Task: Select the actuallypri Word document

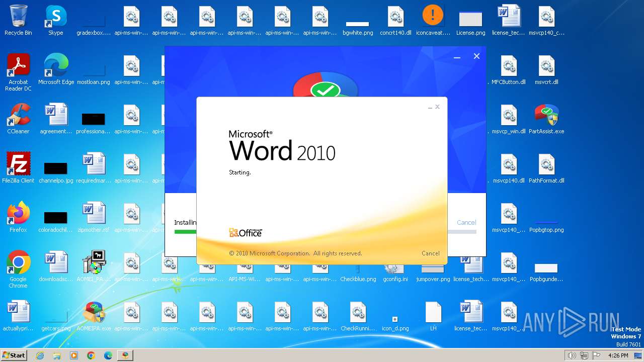Action: (x=18, y=316)
